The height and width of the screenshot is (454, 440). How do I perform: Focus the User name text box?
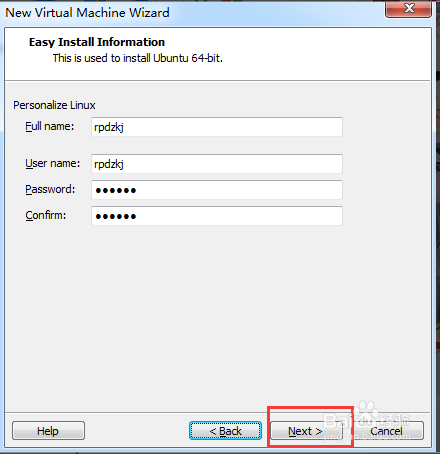point(217,164)
